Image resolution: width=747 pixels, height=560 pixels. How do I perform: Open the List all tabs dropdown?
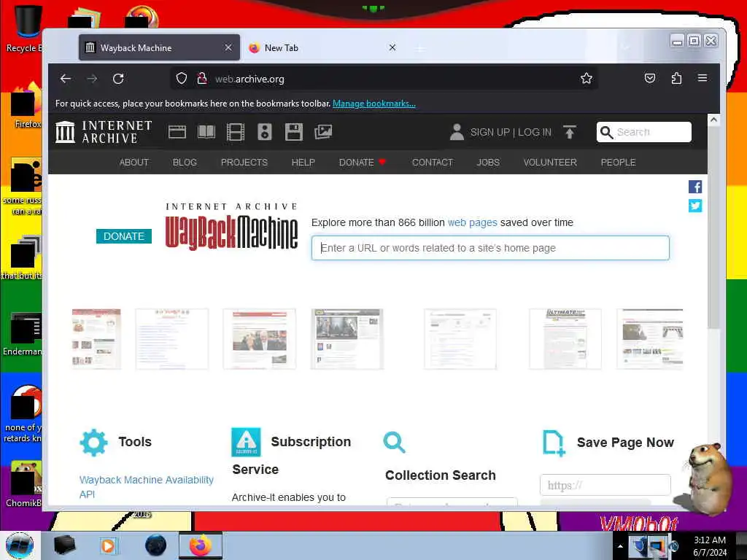point(625,47)
